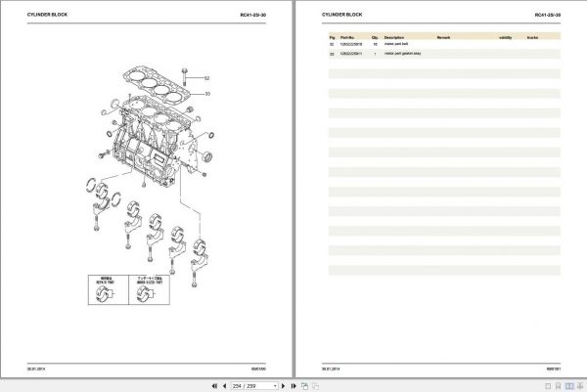The height and width of the screenshot is (392, 587).
Task: Click the part number in row 33
Action: (351, 54)
